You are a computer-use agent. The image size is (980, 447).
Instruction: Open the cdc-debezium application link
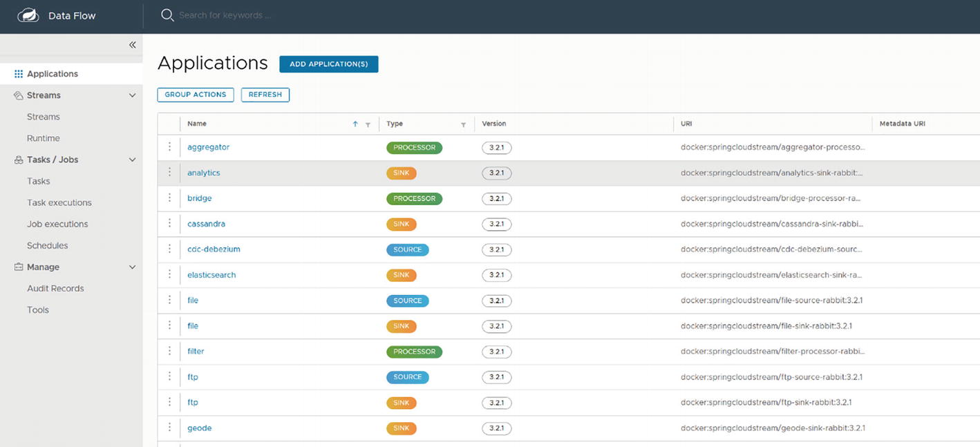click(x=214, y=249)
